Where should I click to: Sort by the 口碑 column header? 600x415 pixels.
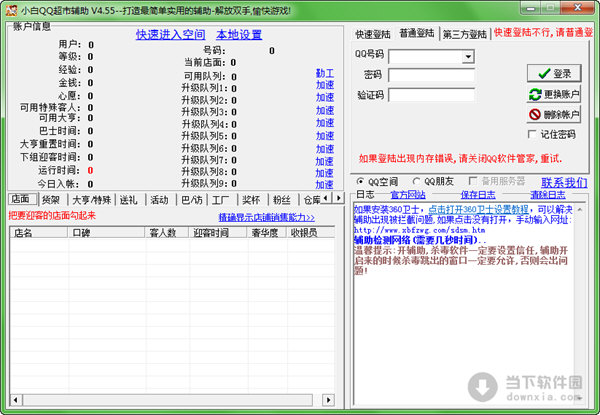coord(106,232)
